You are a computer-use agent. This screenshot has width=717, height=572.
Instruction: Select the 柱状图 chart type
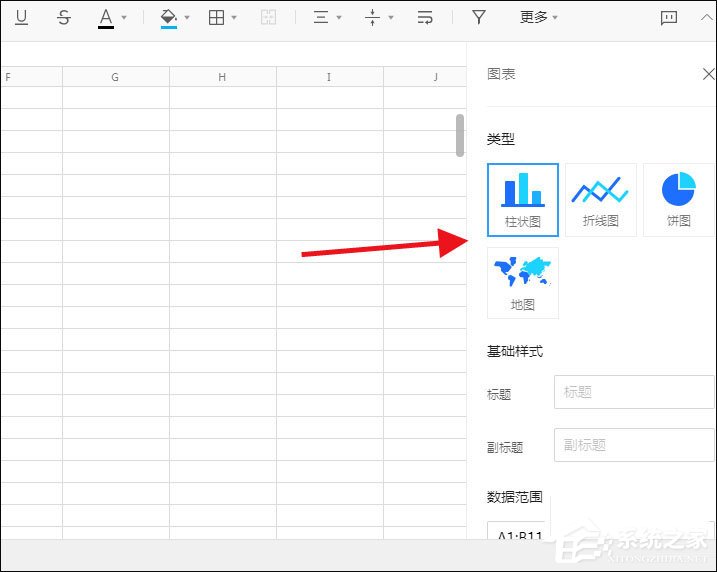(523, 200)
